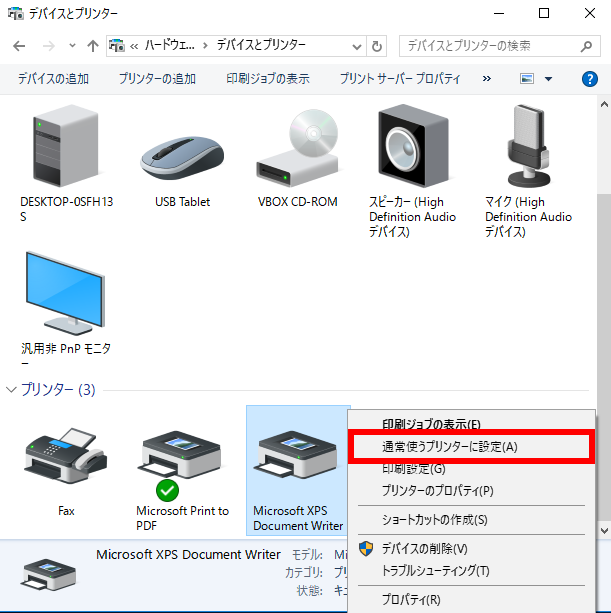
Task: Click the printer icon in the details pane
Action: [48, 574]
